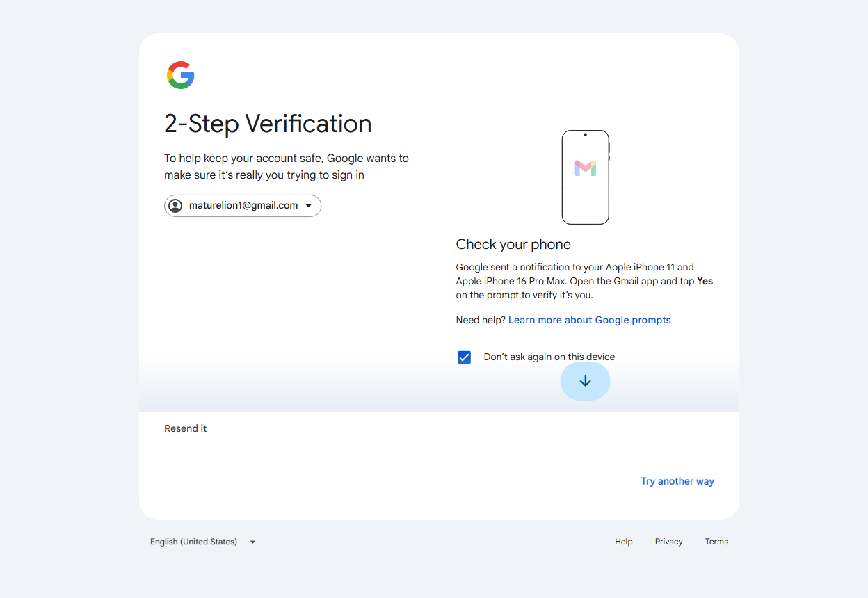This screenshot has width=868, height=598.
Task: Click the Google "G" logo
Action: pyautogui.click(x=180, y=75)
